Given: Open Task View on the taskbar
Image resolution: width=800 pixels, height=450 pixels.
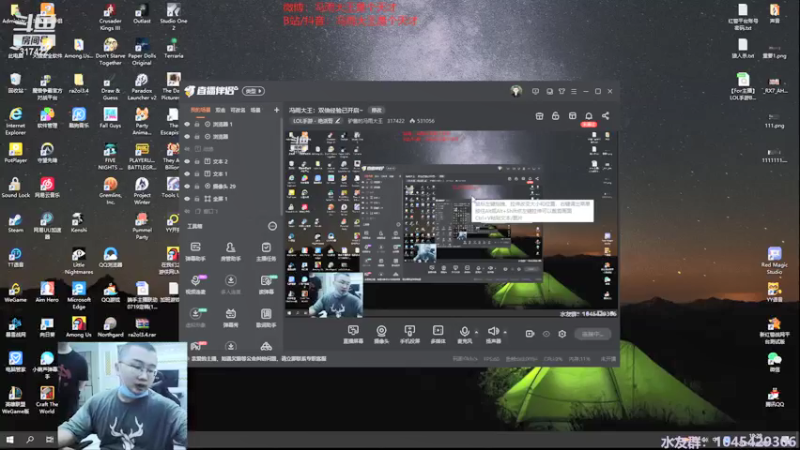Looking at the screenshot, I should [49, 439].
